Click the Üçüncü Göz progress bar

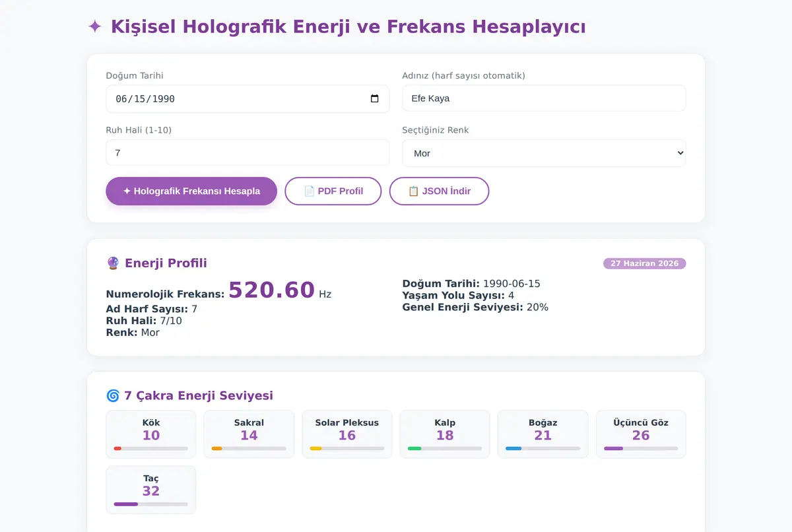[x=641, y=449]
